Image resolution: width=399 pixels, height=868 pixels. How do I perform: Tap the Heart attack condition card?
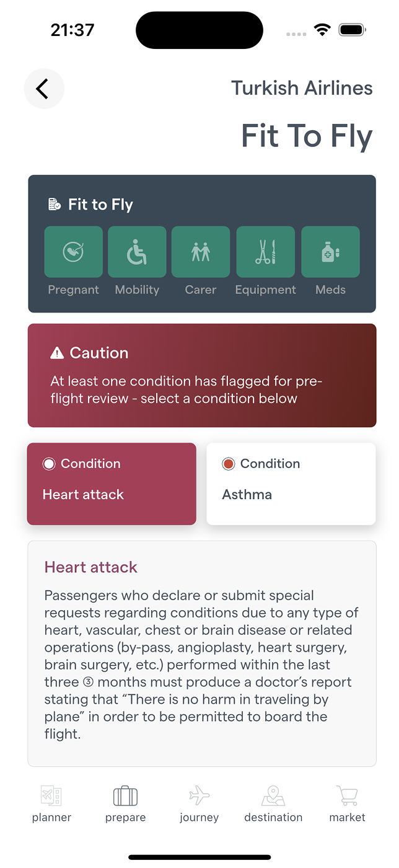[x=112, y=484]
